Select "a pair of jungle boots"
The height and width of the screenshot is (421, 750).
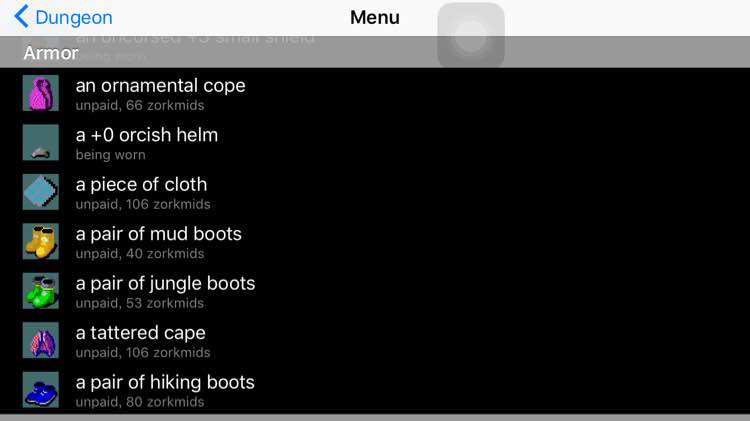coord(165,284)
